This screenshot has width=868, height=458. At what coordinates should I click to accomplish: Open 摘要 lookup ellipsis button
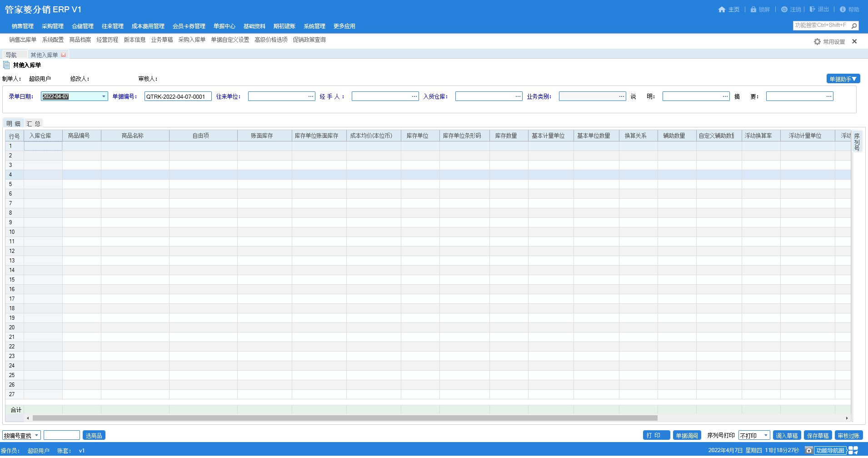pos(829,96)
